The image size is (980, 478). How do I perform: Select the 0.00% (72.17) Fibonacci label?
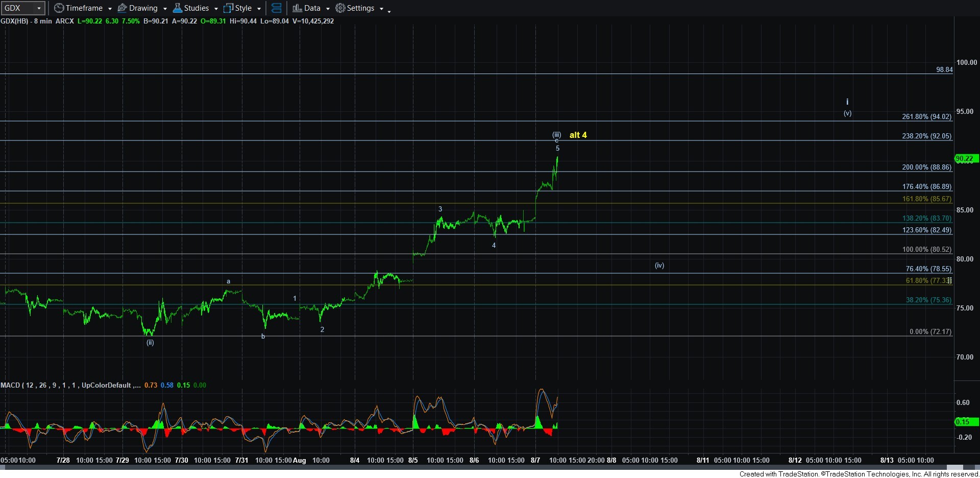930,331
